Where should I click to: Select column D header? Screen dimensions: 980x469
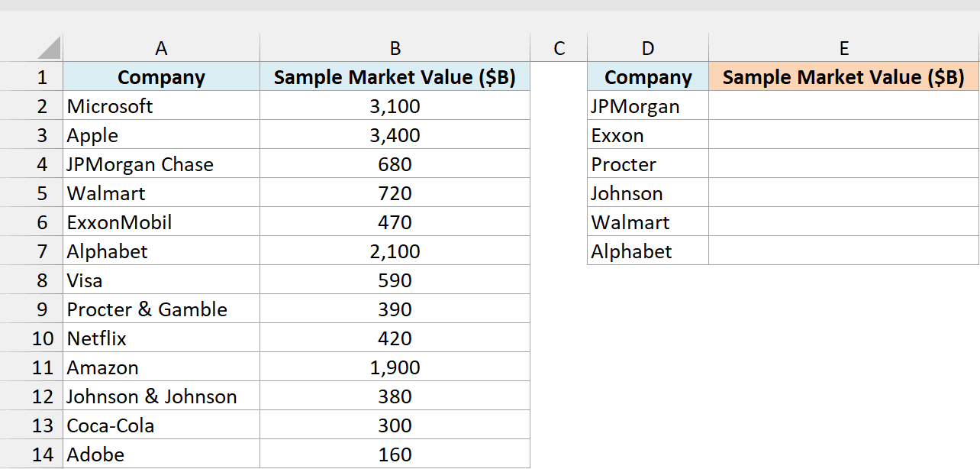point(648,48)
